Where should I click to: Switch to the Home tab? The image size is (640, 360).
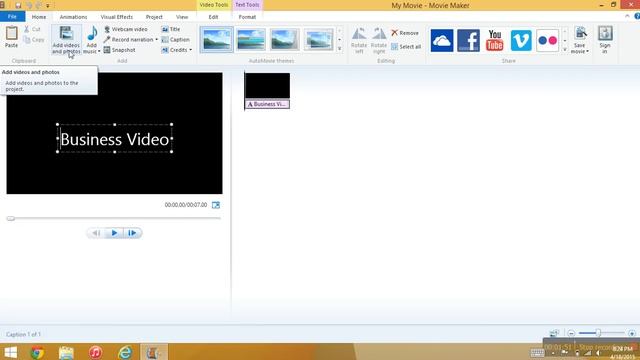coord(39,17)
